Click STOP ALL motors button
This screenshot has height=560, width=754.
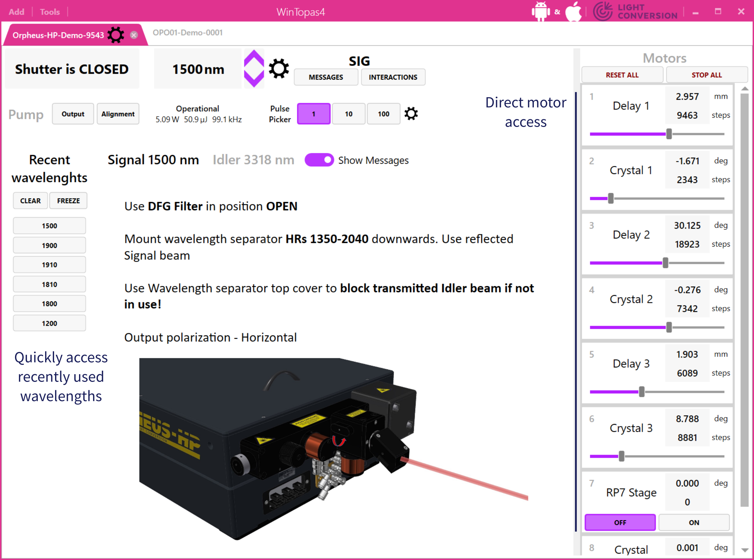[x=707, y=75]
